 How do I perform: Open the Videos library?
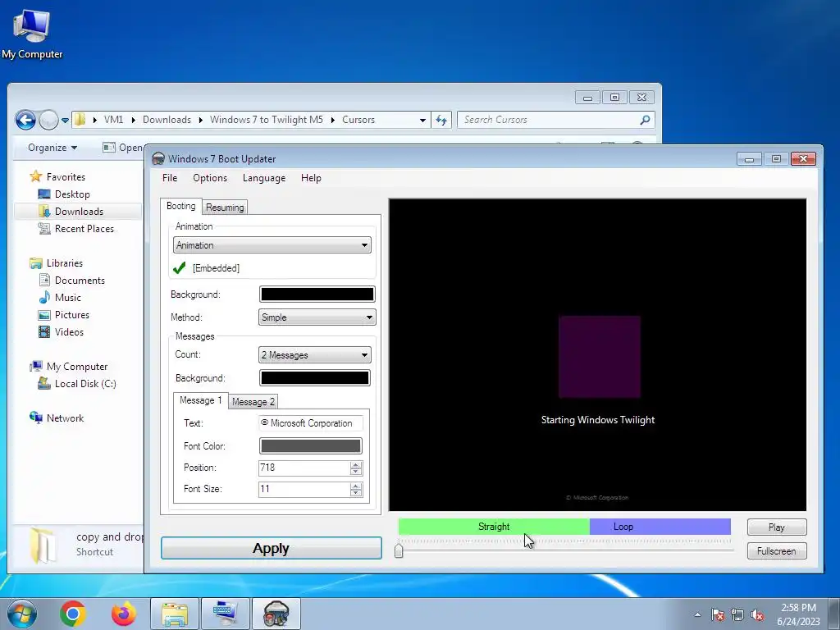pos(69,332)
